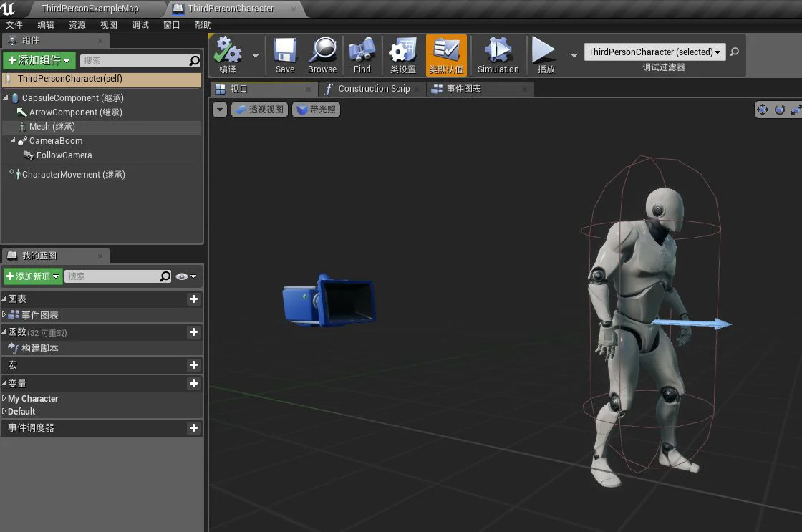Add a new variable with 变量 plus
The height and width of the screenshot is (532, 802).
point(193,384)
